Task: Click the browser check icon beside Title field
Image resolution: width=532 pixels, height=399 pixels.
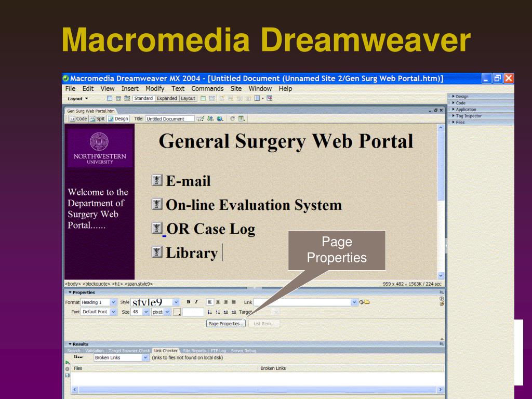Action: tap(201, 119)
